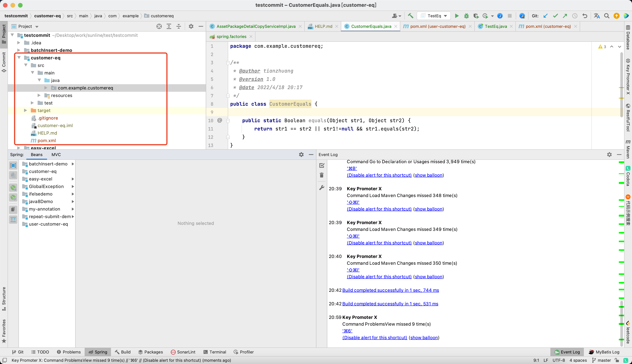Clear Event Log with trash icon
This screenshot has width=632, height=364.
[x=322, y=175]
